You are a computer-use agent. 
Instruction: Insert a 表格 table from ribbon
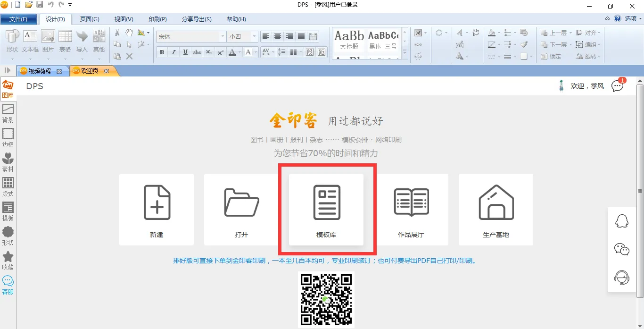click(x=65, y=41)
